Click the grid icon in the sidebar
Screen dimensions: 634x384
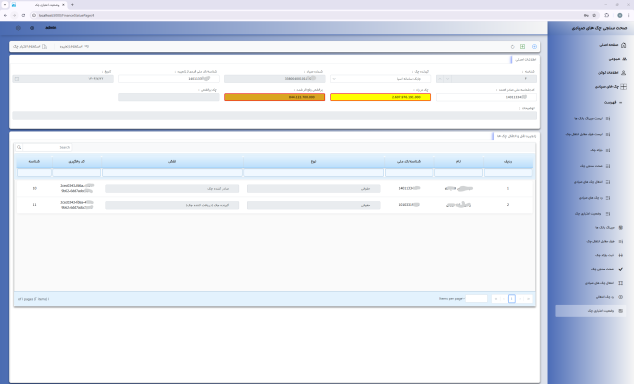click(623, 87)
